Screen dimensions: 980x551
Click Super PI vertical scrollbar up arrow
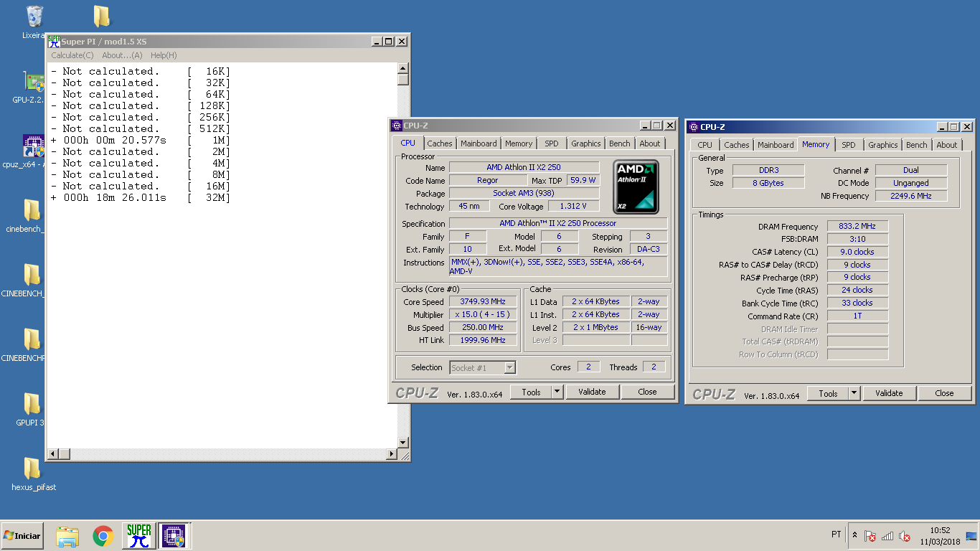402,68
